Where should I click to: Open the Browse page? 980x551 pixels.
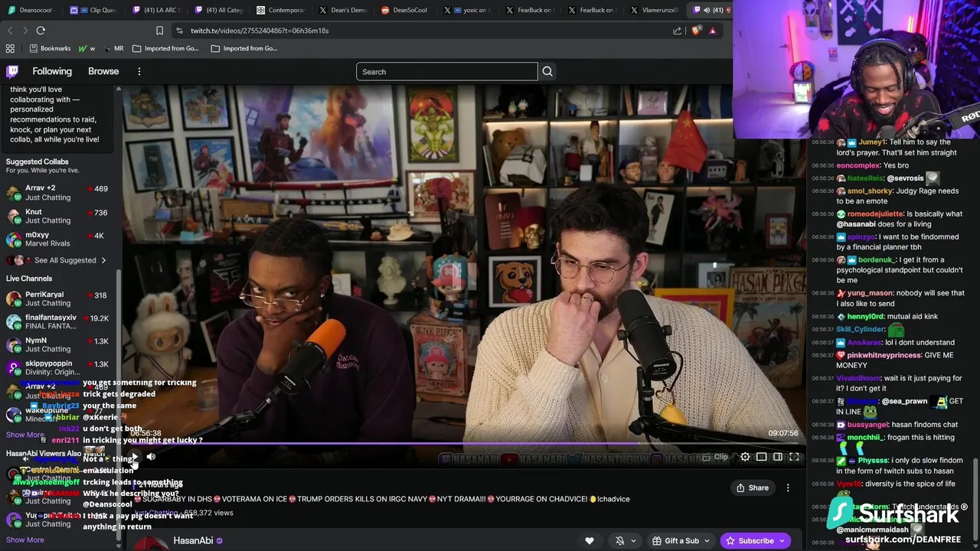tap(103, 71)
